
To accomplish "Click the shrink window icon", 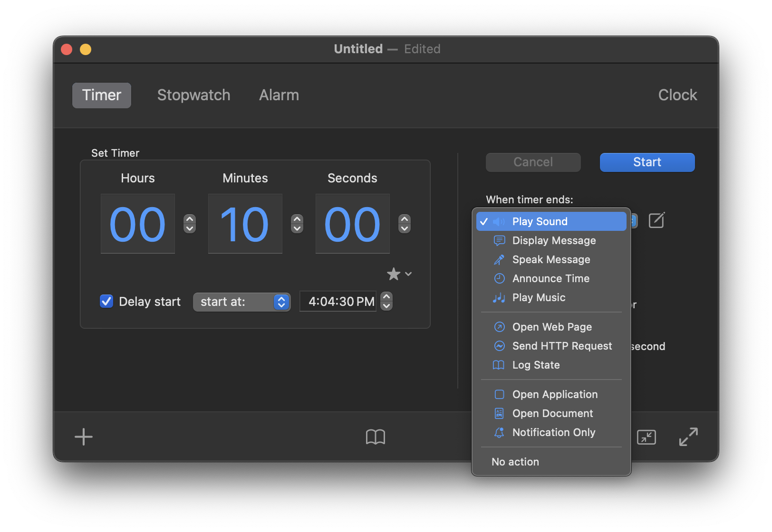I will click(646, 437).
